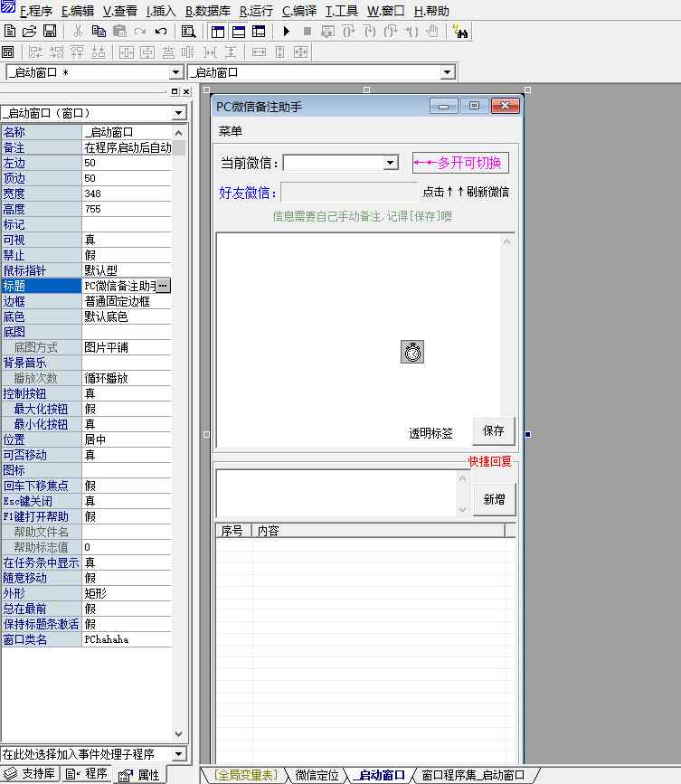The width and height of the screenshot is (681, 784).
Task: Open the F.程序 menu
Action: pos(36,11)
